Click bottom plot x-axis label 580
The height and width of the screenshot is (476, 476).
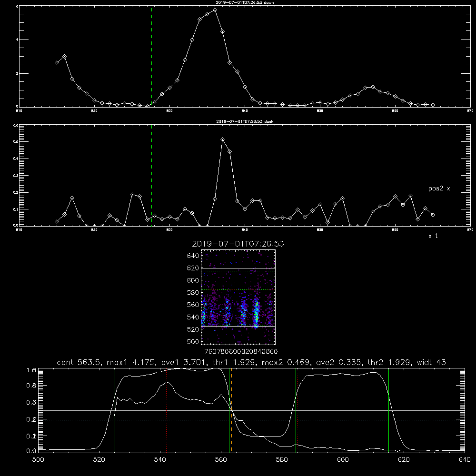[282, 460]
